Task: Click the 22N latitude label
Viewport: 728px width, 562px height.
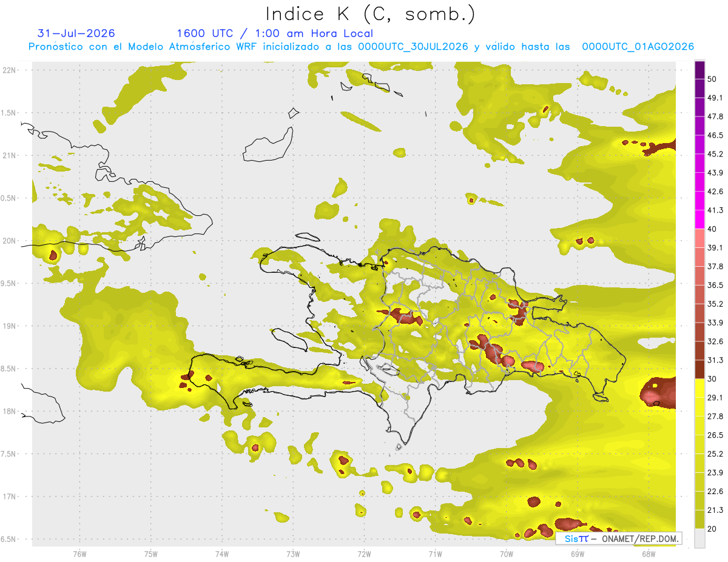Action: pos(10,70)
